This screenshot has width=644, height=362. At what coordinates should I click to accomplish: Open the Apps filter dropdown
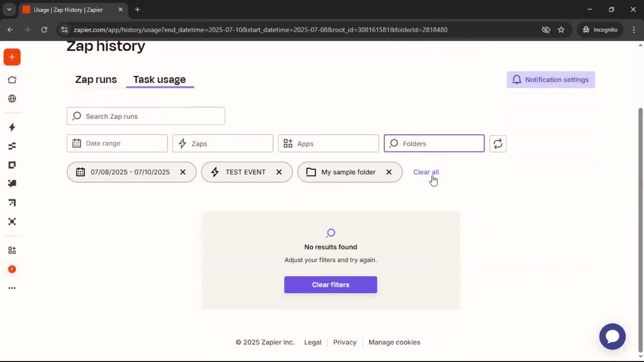click(328, 143)
